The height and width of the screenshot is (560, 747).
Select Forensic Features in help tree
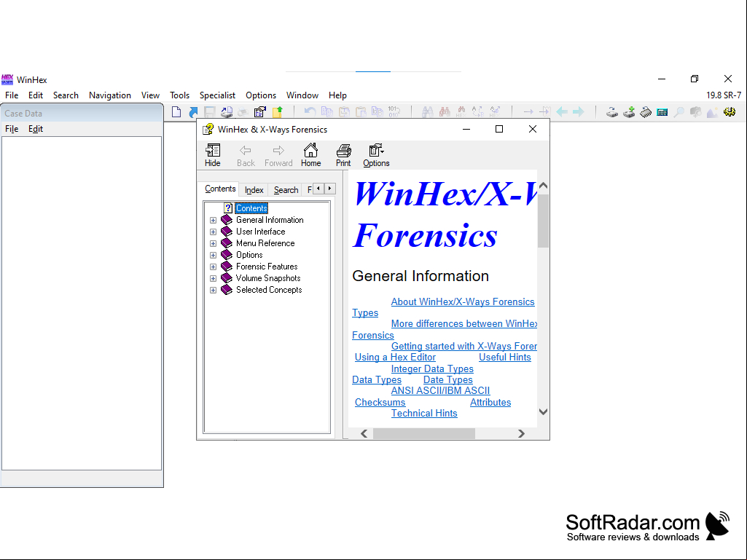(267, 267)
